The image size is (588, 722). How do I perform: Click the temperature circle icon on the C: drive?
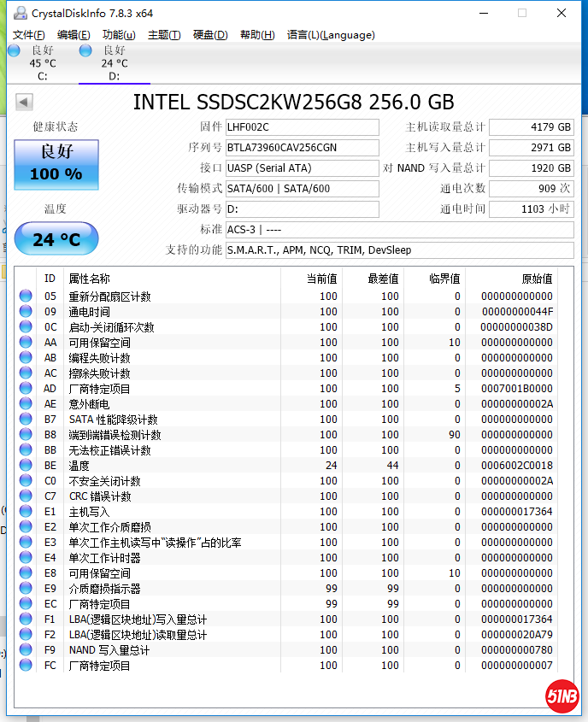[x=14, y=51]
